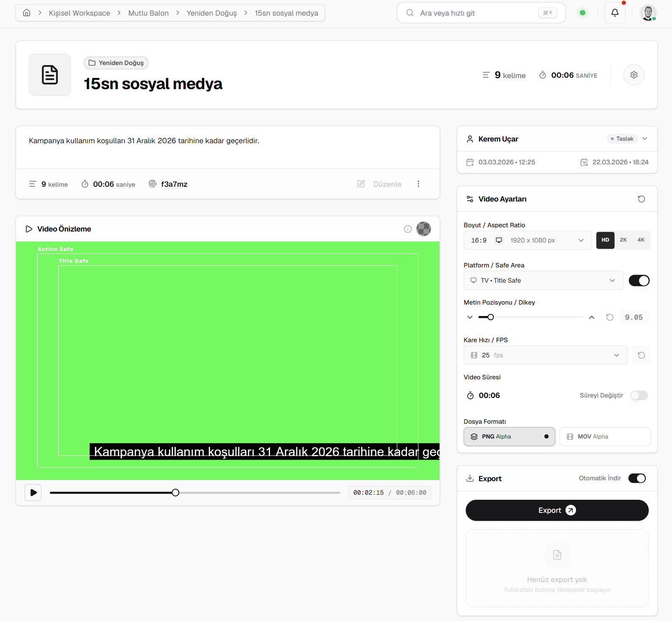This screenshot has width=672, height=621.
Task: Play the video preview
Action: [x=33, y=493]
